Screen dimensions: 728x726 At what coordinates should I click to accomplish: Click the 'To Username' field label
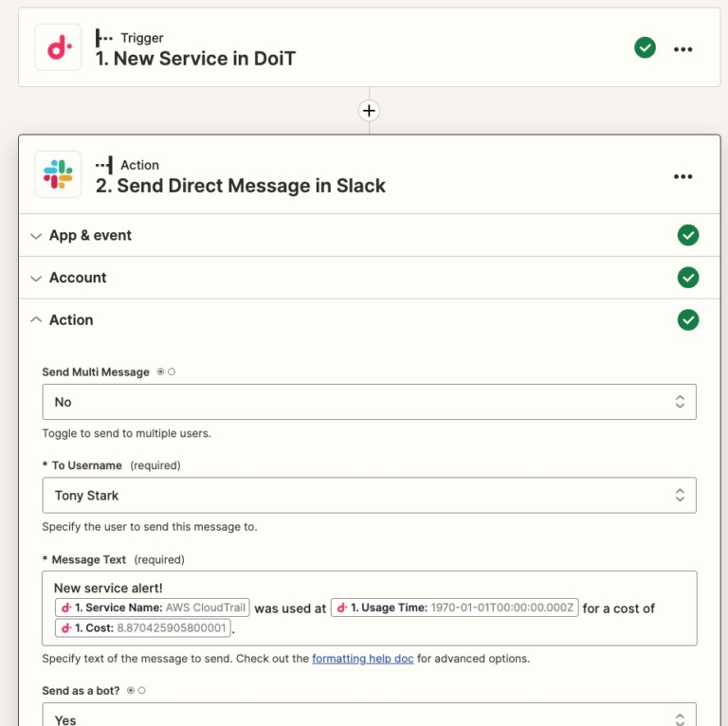pyautogui.click(x=87, y=465)
